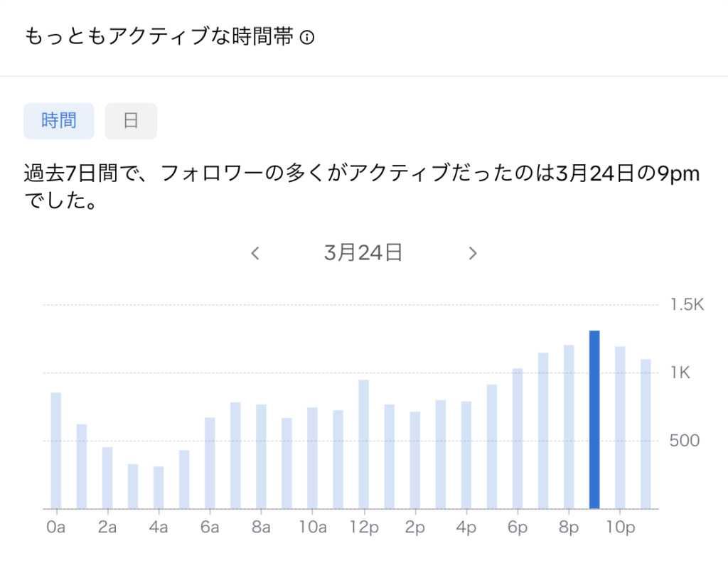Click the 4p bar in the chart

(466, 455)
